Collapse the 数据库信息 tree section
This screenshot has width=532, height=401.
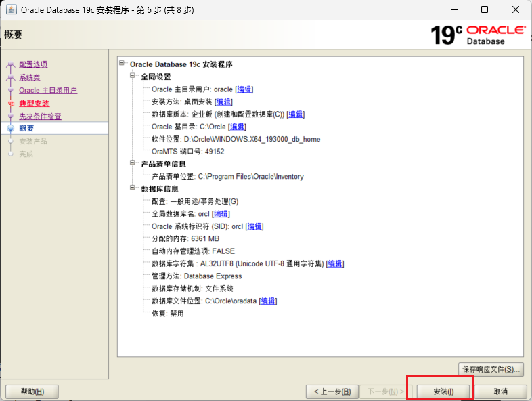(x=133, y=188)
